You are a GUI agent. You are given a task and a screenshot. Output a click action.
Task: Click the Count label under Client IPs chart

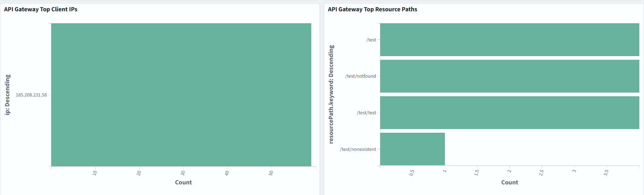pyautogui.click(x=183, y=182)
